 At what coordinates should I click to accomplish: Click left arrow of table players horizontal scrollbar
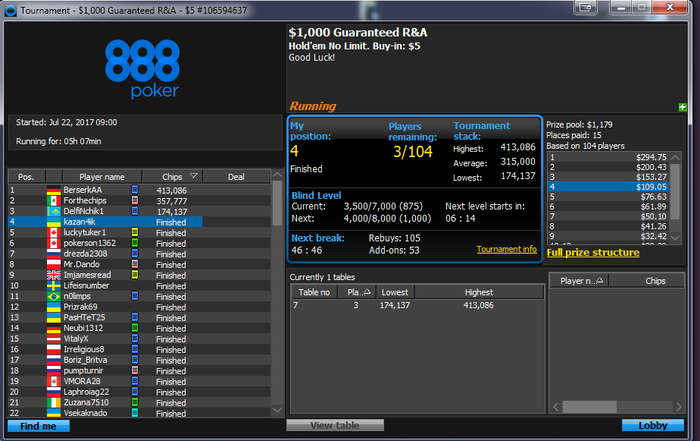tap(556, 407)
